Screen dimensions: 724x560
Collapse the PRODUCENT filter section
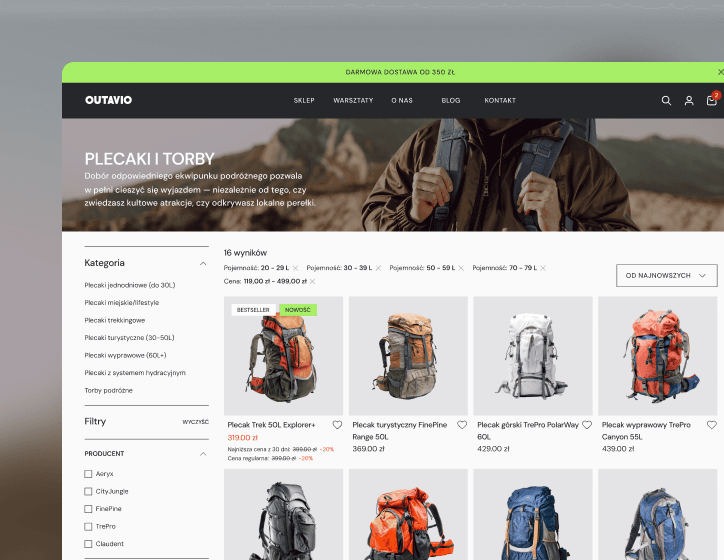click(x=203, y=453)
